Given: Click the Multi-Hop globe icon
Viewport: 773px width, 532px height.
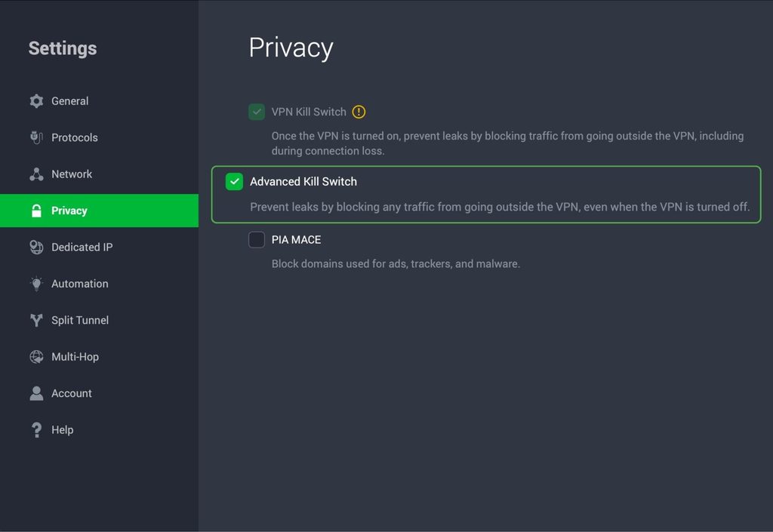Looking at the screenshot, I should [x=36, y=357].
